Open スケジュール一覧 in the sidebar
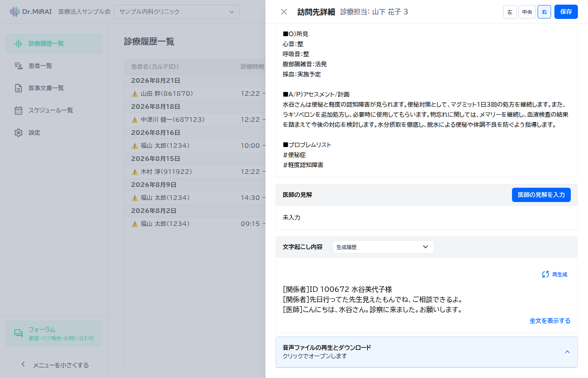 tap(54, 110)
